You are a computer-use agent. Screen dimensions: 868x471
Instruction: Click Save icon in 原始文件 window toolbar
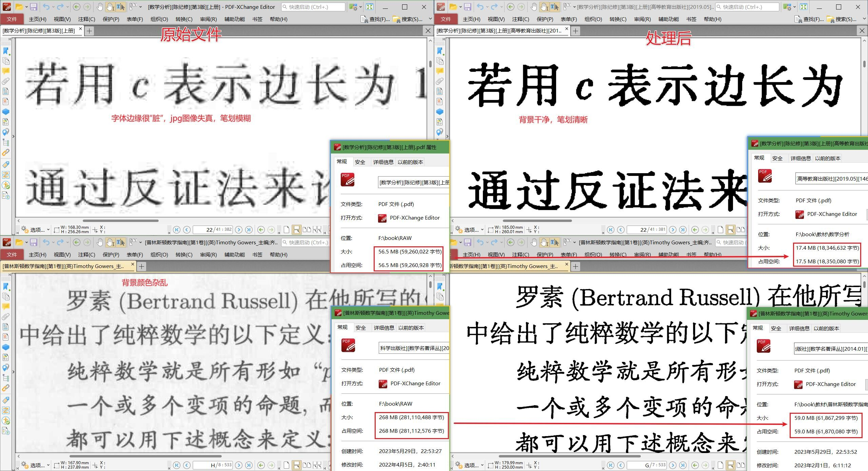[33, 7]
